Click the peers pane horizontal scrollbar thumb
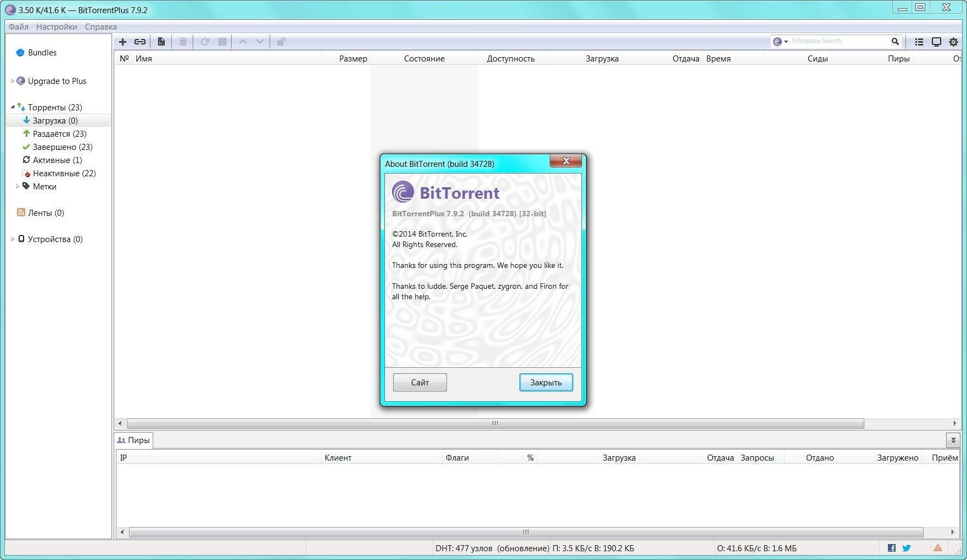This screenshot has width=967, height=560. point(526,532)
